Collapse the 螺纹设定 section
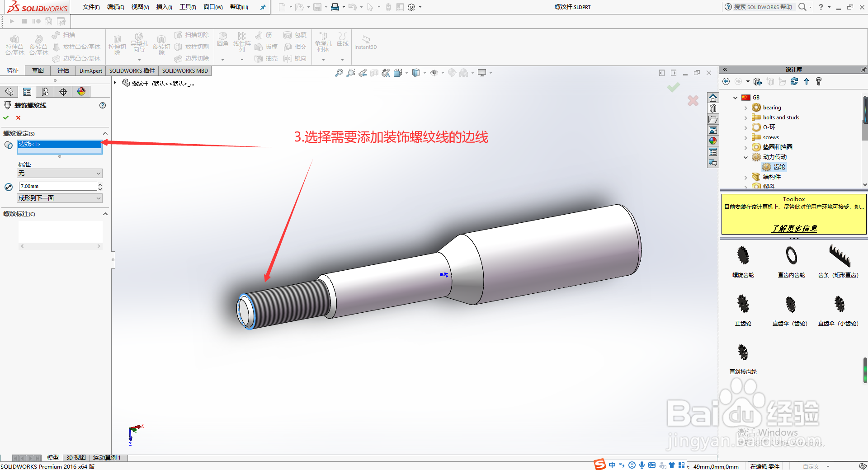Image resolution: width=868 pixels, height=470 pixels. tap(105, 133)
